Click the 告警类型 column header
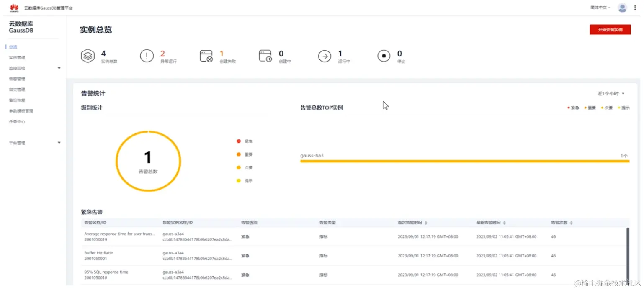This screenshot has height=290, width=644. [x=327, y=223]
